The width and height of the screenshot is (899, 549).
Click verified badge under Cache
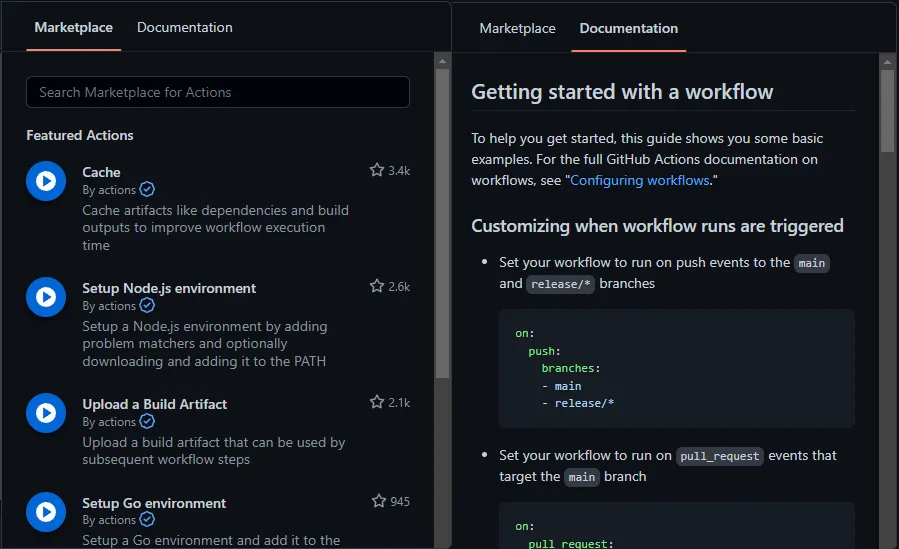(147, 189)
